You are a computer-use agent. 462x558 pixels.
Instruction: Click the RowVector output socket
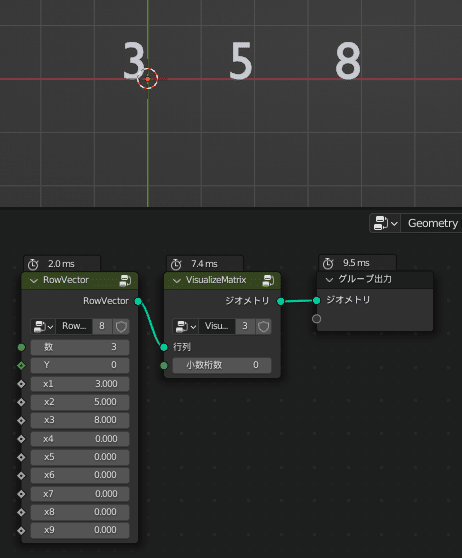pos(138,301)
